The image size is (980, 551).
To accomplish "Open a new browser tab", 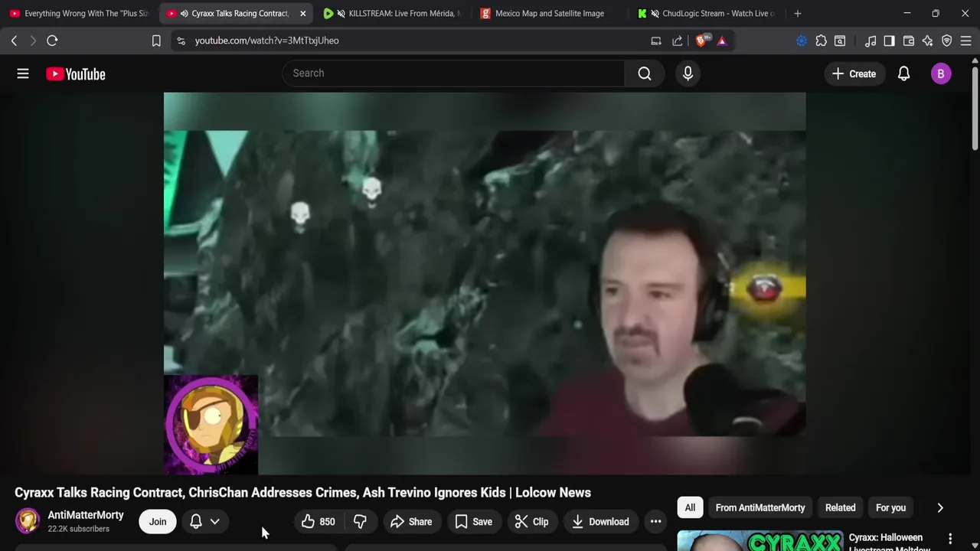I will click(798, 14).
